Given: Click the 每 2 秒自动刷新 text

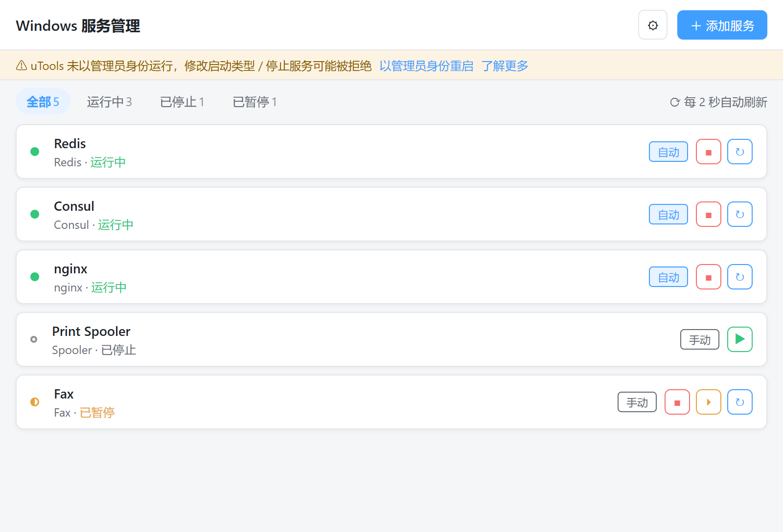Looking at the screenshot, I should [725, 102].
